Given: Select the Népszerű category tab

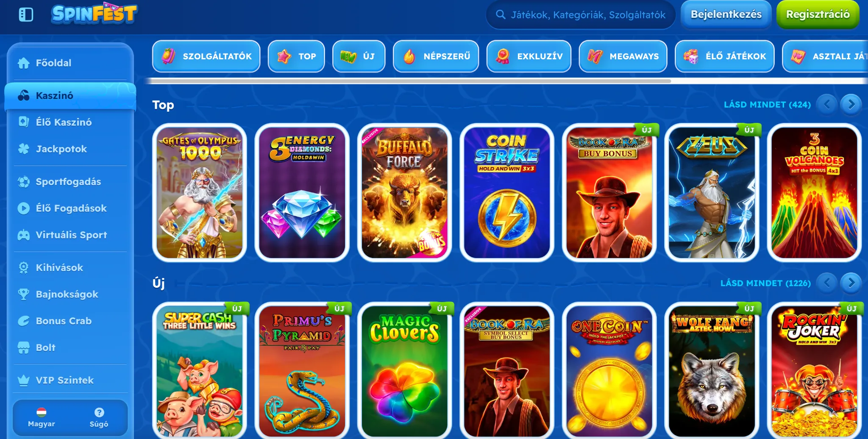Looking at the screenshot, I should 436,56.
